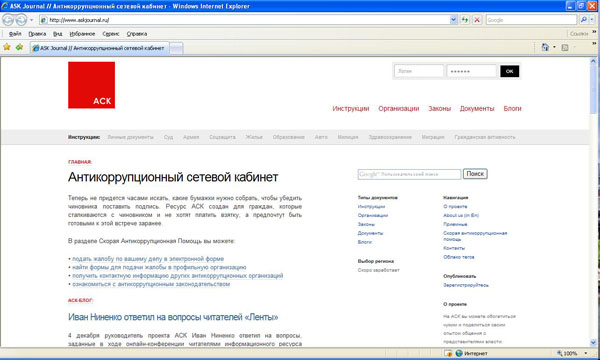Open the dropdown arrow next to the Home icon

point(554,47)
